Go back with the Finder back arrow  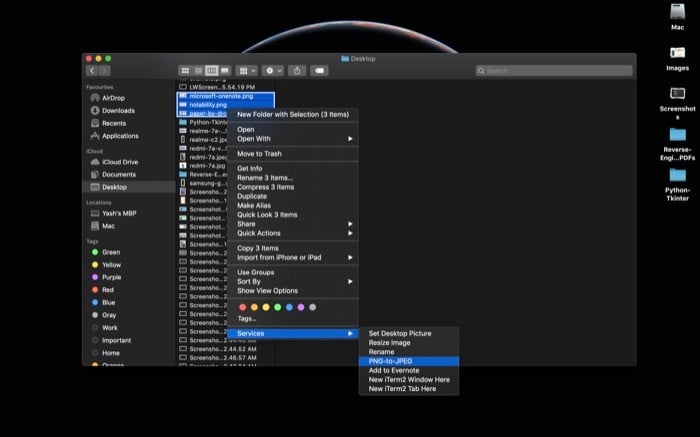click(92, 71)
